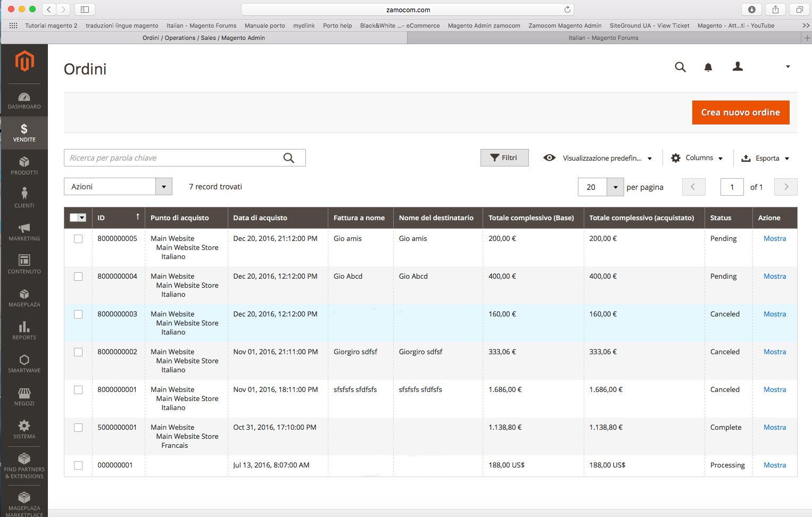Open Zamocom Magento Admin bookmark

pos(565,26)
